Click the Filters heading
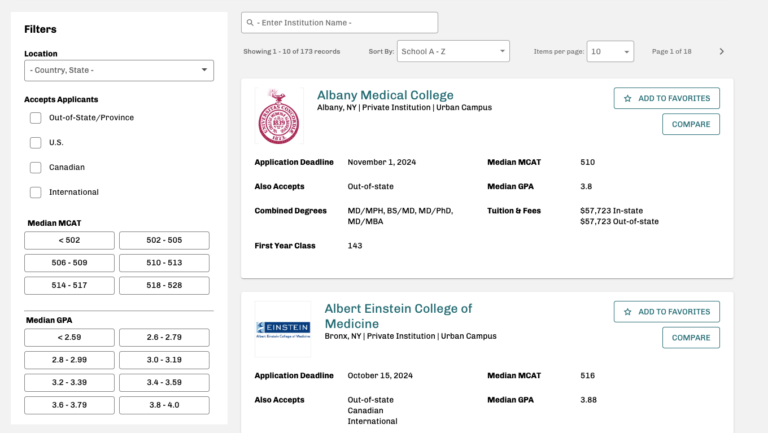This screenshot has width=768, height=433. coord(40,29)
